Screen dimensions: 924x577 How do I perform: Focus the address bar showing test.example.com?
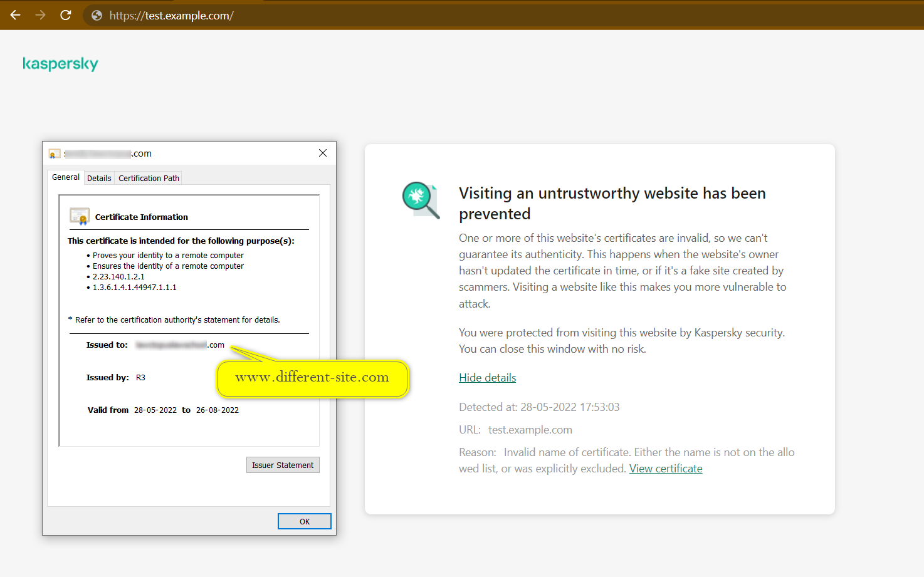point(171,16)
